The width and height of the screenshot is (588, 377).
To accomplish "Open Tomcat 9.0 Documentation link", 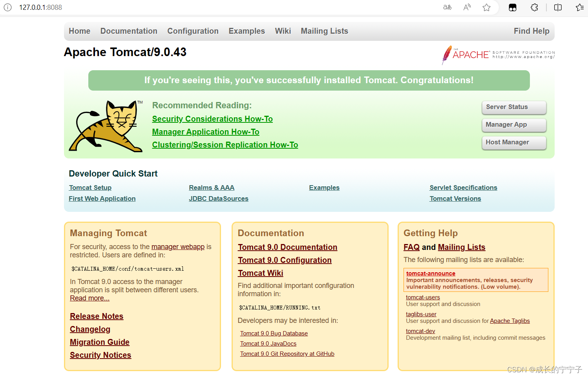I will (x=287, y=247).
